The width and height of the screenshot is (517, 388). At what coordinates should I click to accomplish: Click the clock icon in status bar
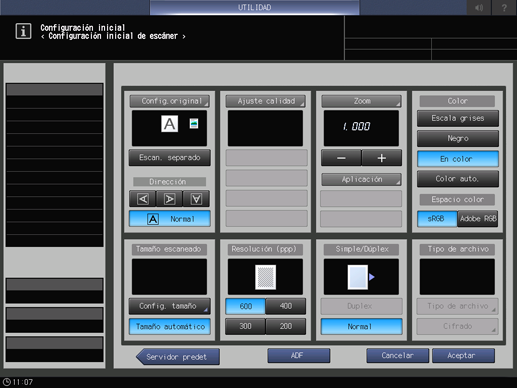(6, 382)
